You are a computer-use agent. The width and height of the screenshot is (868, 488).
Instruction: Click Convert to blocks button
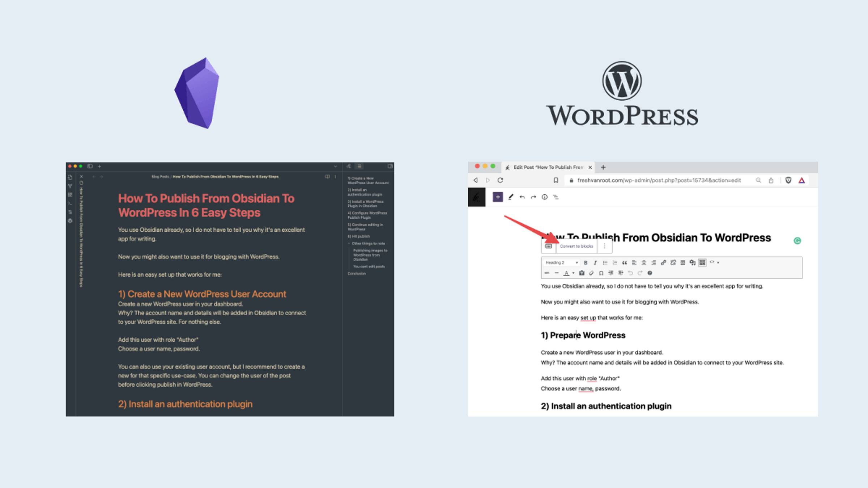point(576,246)
